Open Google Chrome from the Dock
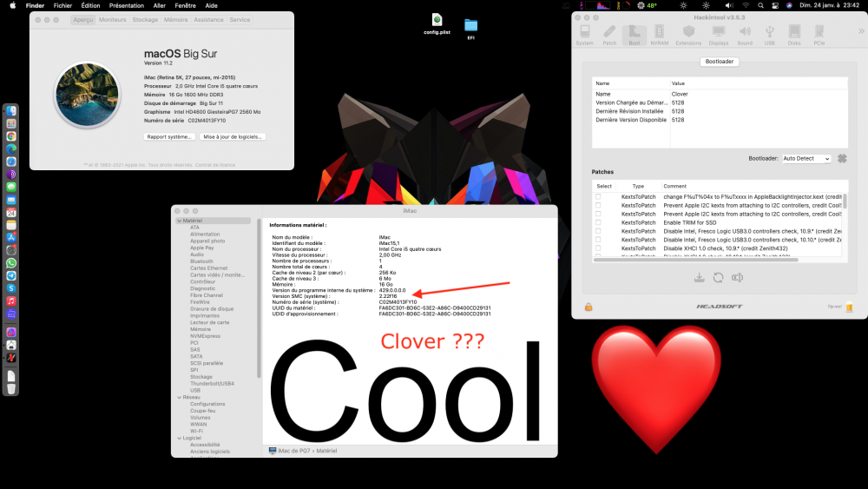The width and height of the screenshot is (868, 489). pos(11,136)
